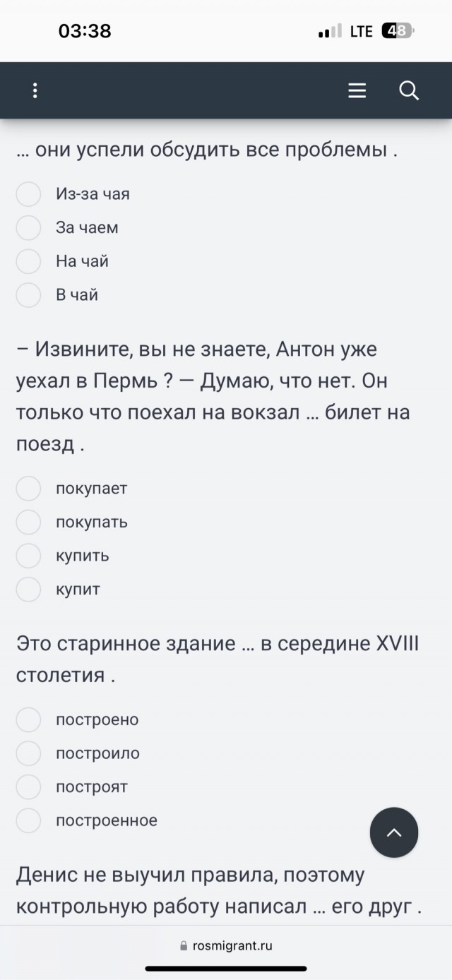This screenshot has width=452, height=980.
Task: Open the three-dot options menu
Action: tap(34, 90)
